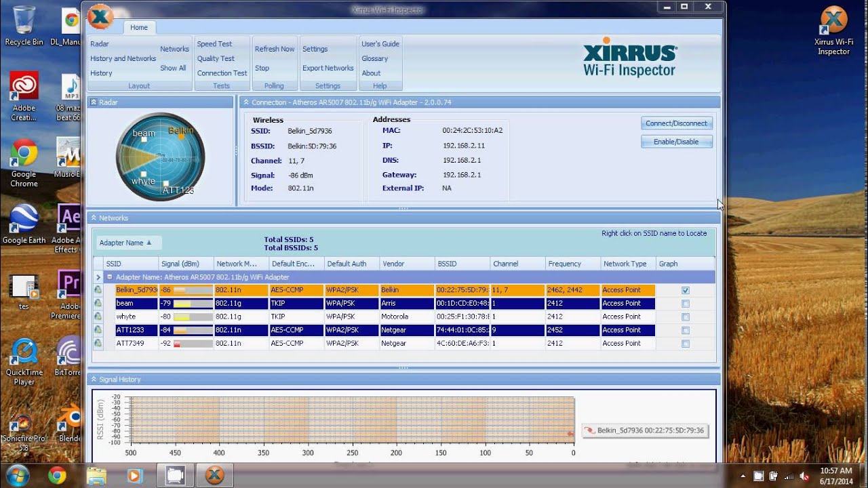
Task: Choose the History layout option
Action: [x=101, y=73]
